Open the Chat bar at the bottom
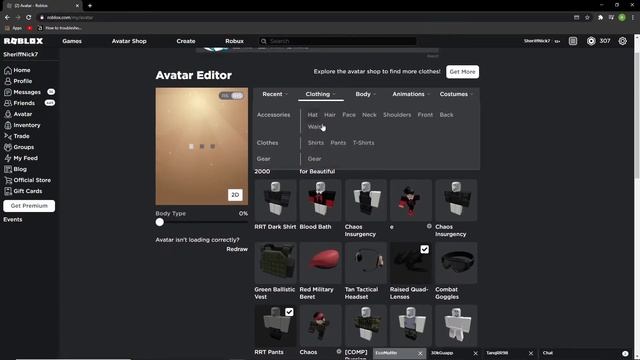 point(584,353)
